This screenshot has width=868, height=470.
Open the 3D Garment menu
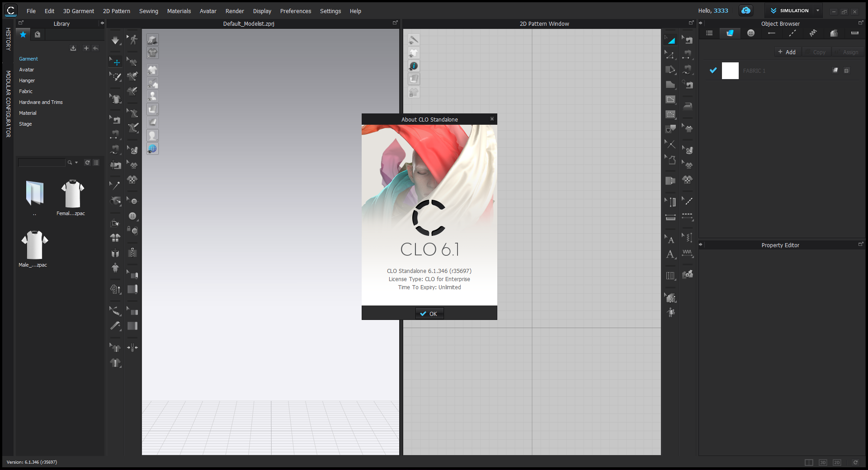pyautogui.click(x=79, y=11)
